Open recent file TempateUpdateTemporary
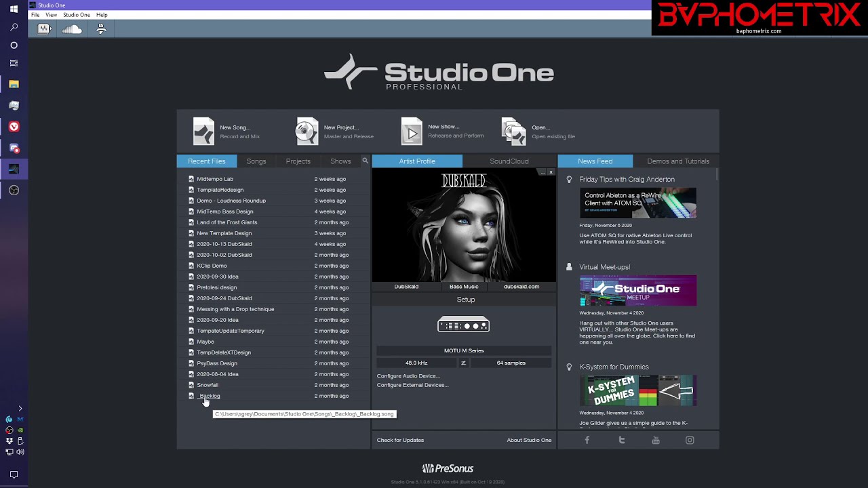The height and width of the screenshot is (488, 868). (231, 331)
